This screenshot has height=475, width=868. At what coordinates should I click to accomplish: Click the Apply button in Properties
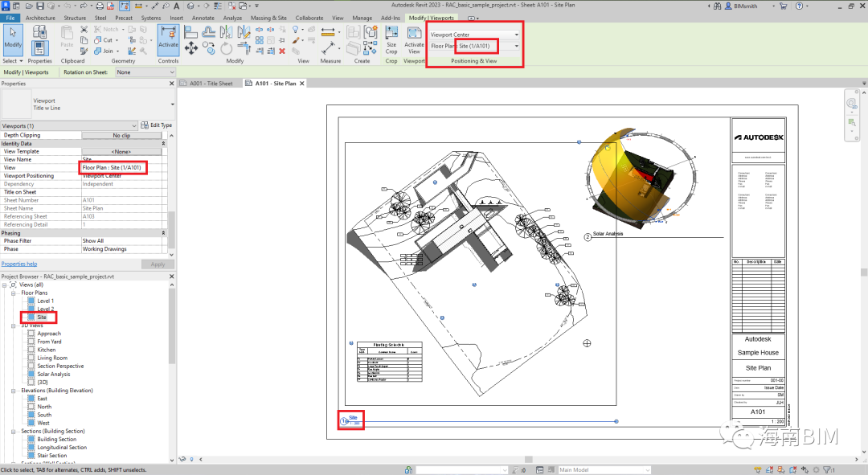coord(158,264)
